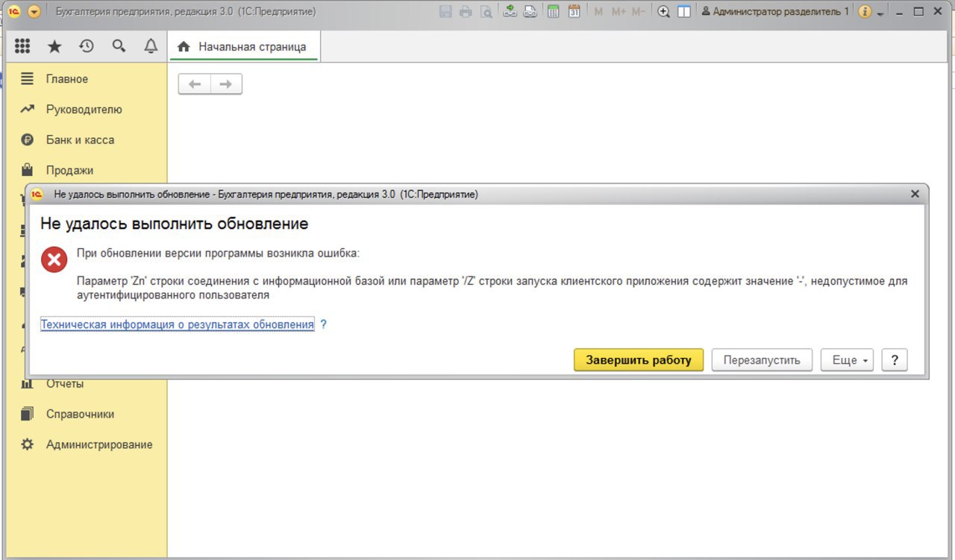The image size is (955, 560).
Task: Open the history clock icon
Action: tap(87, 46)
